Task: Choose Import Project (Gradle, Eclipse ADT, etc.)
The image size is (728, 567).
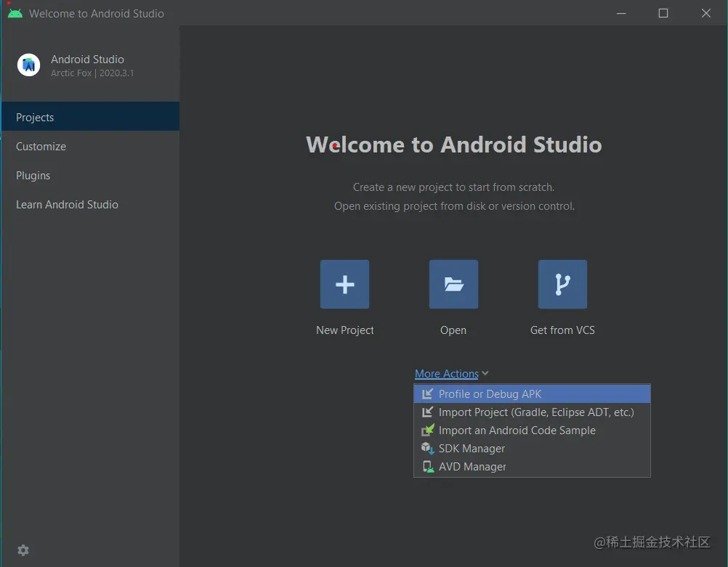Action: (532, 412)
